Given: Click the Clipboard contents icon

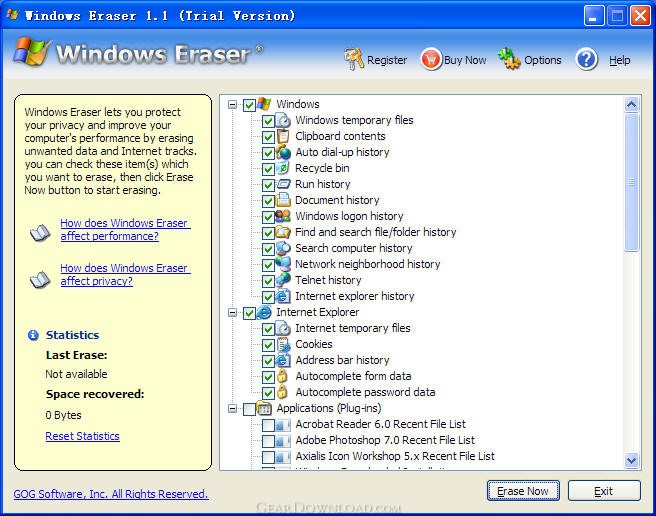Looking at the screenshot, I should pyautogui.click(x=283, y=136).
